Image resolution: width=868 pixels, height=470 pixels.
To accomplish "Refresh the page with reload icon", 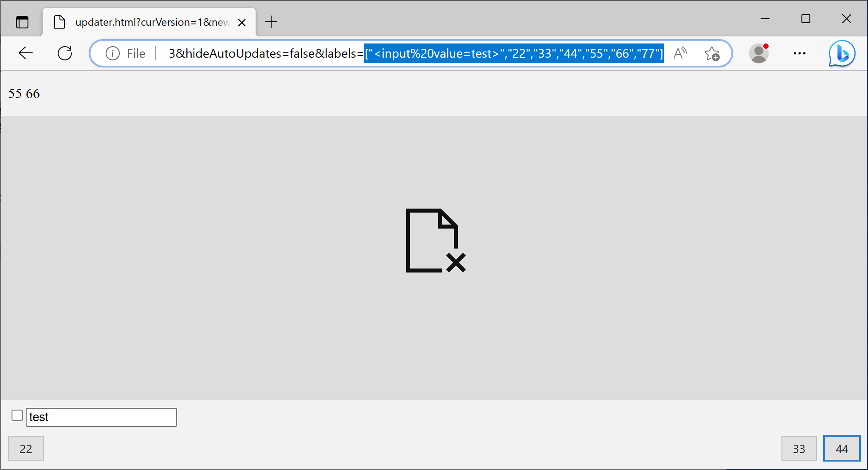I will click(65, 53).
